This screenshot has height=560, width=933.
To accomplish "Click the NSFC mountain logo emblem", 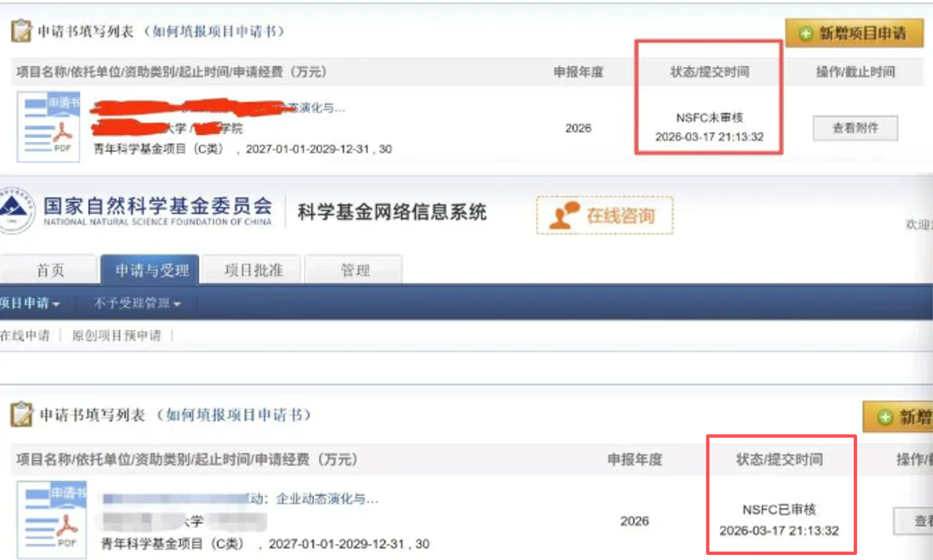I will (15, 210).
